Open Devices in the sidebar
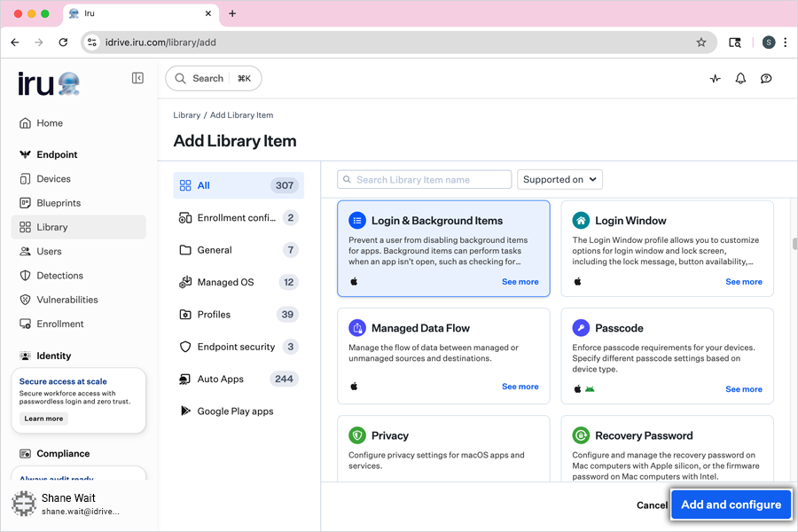The height and width of the screenshot is (532, 798). click(53, 179)
